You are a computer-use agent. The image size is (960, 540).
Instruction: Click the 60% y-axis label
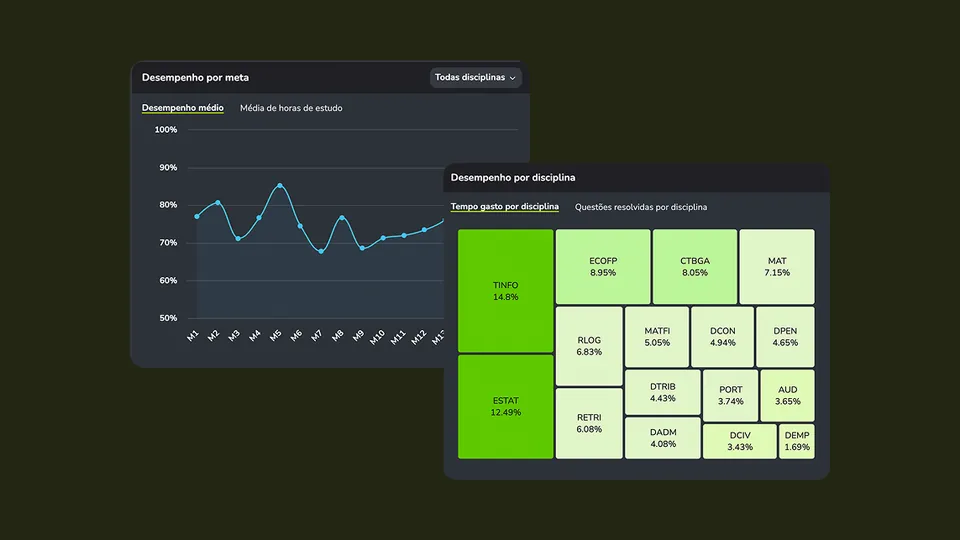[x=168, y=280]
